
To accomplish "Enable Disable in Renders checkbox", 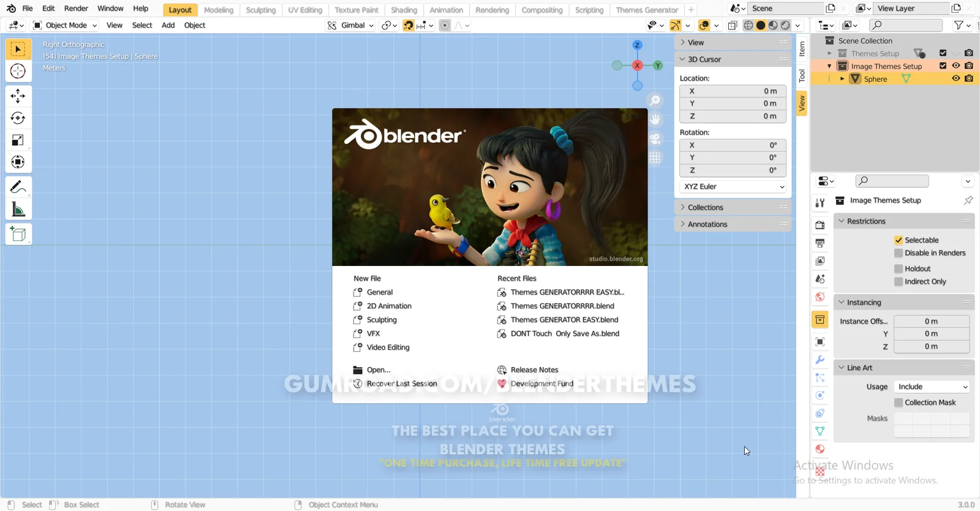I will pyautogui.click(x=899, y=253).
